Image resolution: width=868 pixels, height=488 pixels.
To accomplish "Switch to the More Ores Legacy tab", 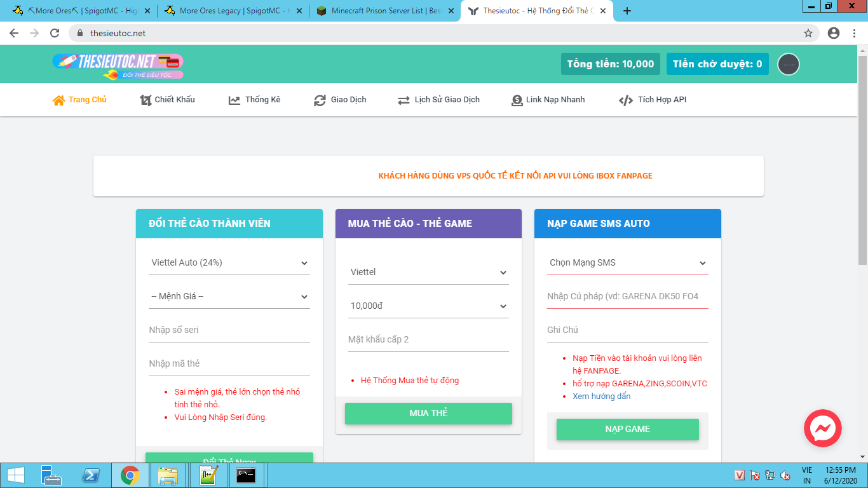I will (x=233, y=11).
